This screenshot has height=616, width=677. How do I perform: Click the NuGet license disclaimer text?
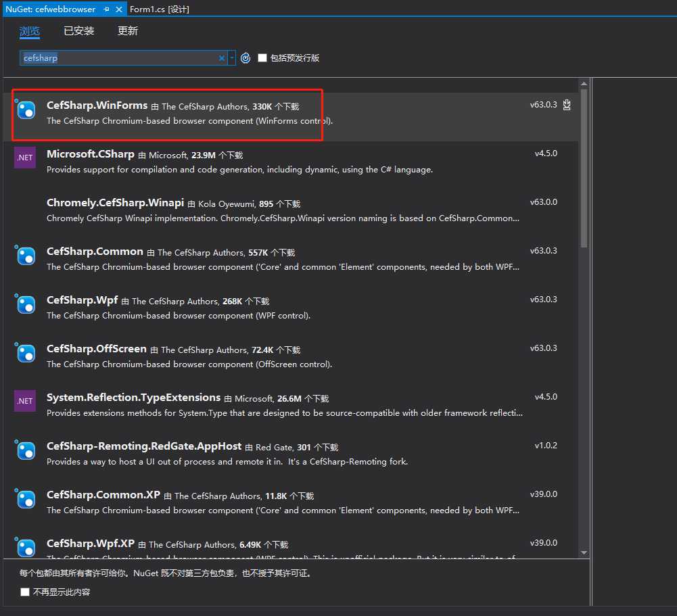[166, 573]
